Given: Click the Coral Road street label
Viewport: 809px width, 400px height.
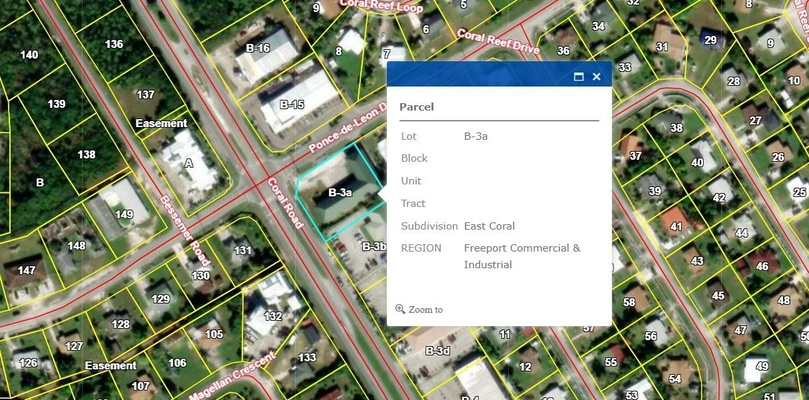Looking at the screenshot, I should (x=285, y=204).
